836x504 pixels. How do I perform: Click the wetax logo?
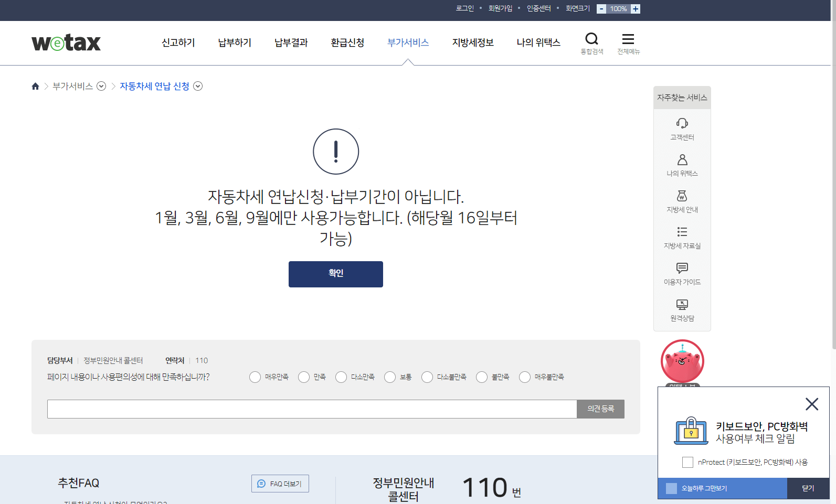[x=66, y=42]
